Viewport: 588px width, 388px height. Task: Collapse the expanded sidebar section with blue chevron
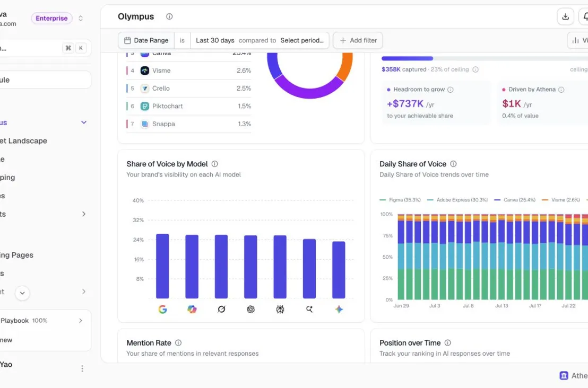tap(84, 122)
